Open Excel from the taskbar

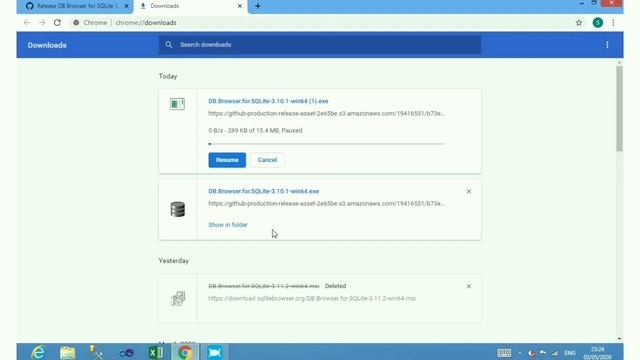(156, 352)
